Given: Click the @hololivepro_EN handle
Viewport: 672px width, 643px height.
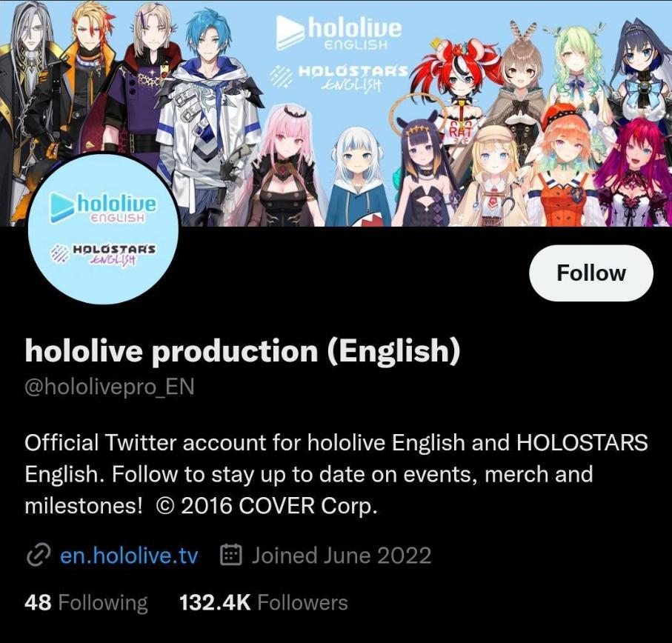Looking at the screenshot, I should click(110, 387).
